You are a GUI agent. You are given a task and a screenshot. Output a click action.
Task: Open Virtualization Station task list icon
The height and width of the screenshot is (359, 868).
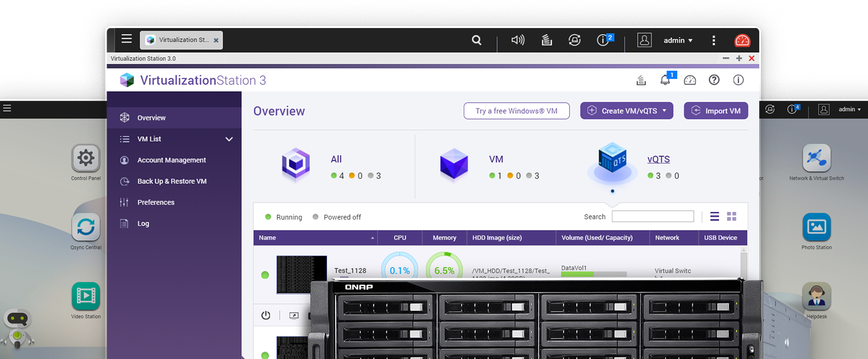(641, 80)
